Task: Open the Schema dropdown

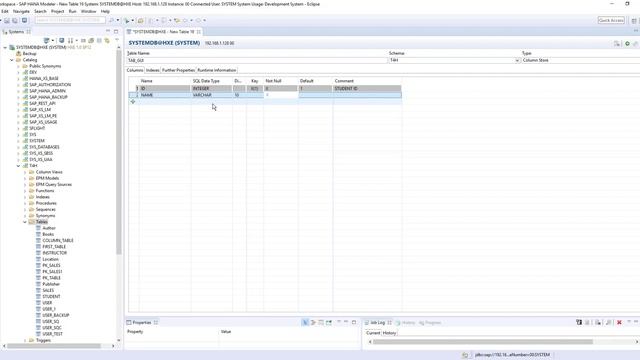Action: (517, 60)
